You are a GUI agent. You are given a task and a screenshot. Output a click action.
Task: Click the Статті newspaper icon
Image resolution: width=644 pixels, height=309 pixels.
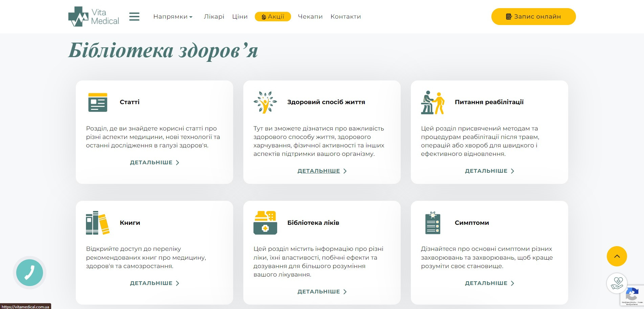[x=97, y=102]
